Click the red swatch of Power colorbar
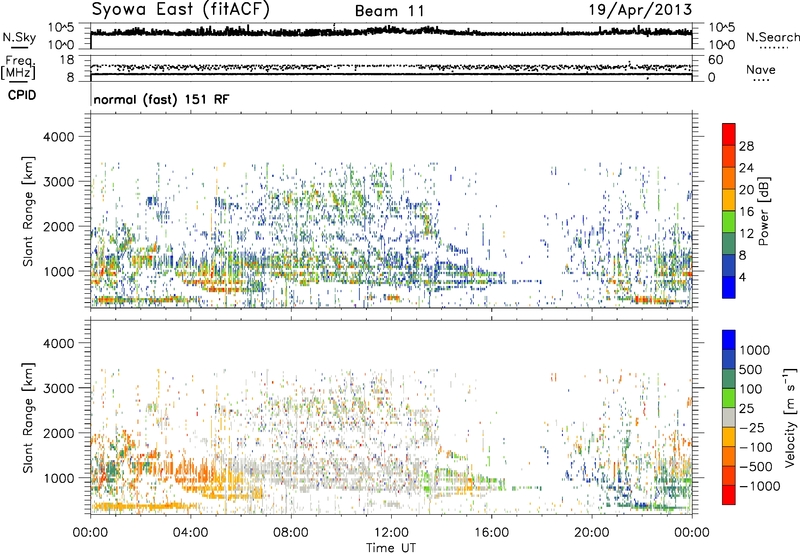 point(729,134)
